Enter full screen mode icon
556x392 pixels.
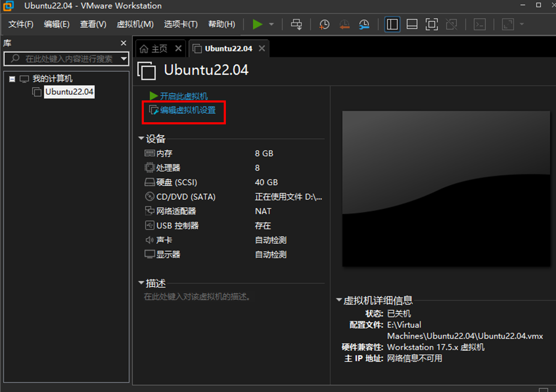point(432,24)
